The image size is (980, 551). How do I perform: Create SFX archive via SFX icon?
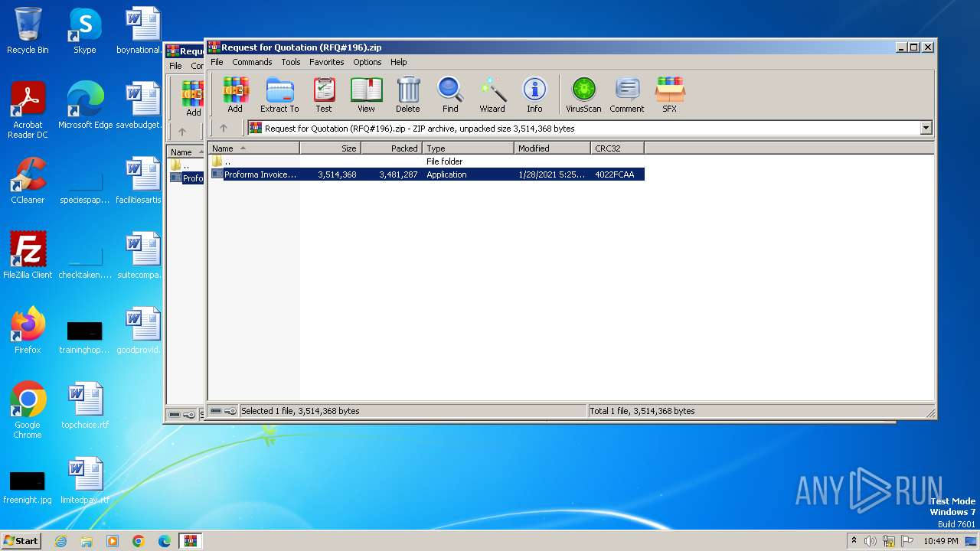(x=670, y=95)
